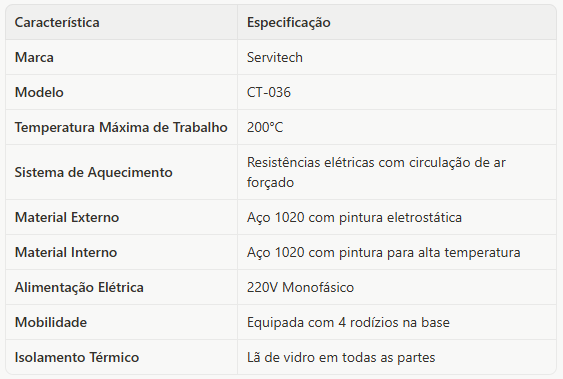Image resolution: width=563 pixels, height=379 pixels.
Task: Click the Servitech brand value
Action: click(x=275, y=57)
